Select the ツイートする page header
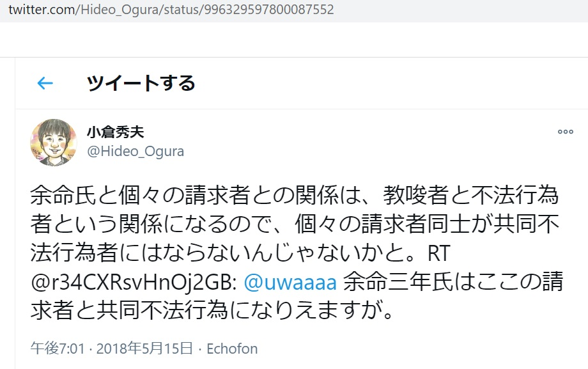The image size is (588, 369). pos(141,83)
